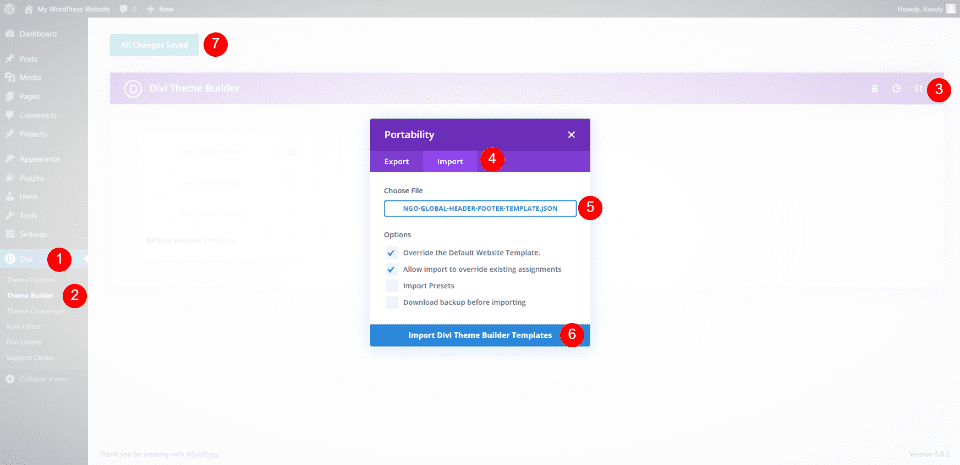
Task: Click the Posts pin icon
Action: click(10, 59)
